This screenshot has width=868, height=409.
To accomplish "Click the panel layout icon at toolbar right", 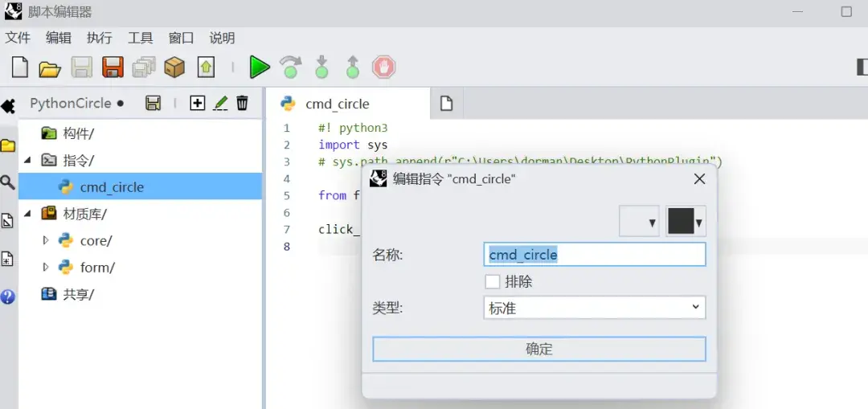I will point(862,67).
